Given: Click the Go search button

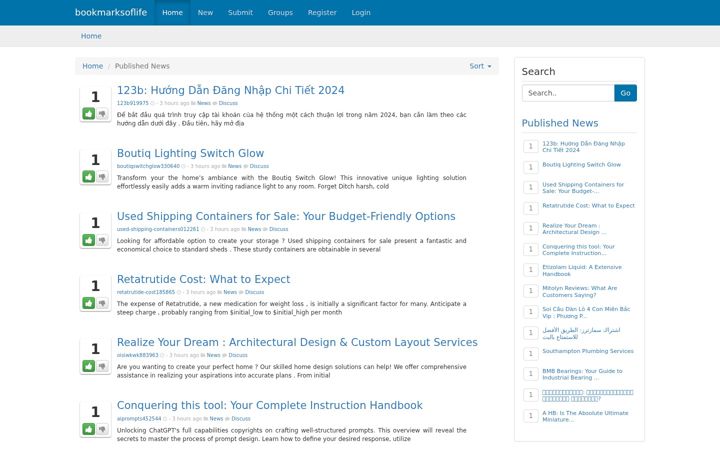Looking at the screenshot, I should (x=625, y=93).
